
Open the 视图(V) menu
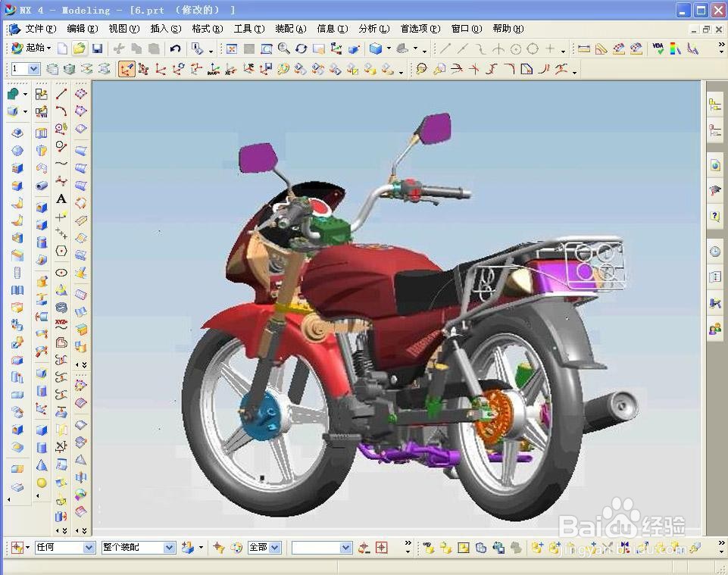click(x=124, y=29)
